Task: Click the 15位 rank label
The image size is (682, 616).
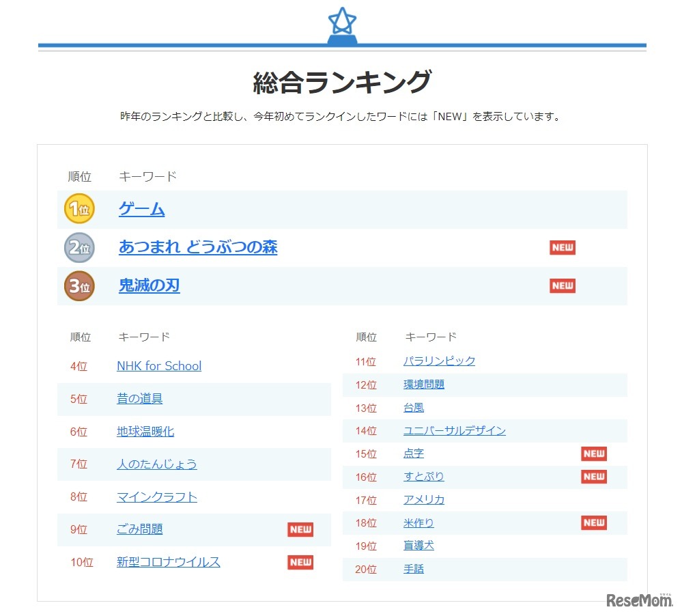Action: click(366, 454)
